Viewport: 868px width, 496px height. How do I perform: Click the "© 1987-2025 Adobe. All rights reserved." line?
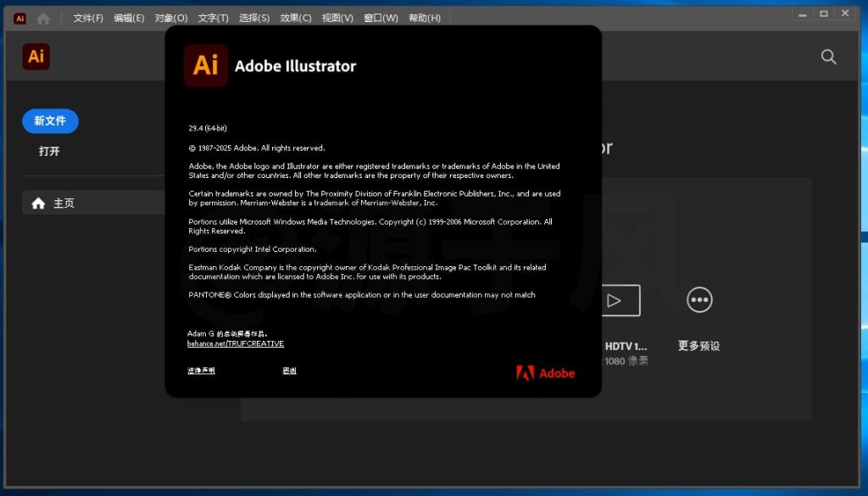(257, 148)
